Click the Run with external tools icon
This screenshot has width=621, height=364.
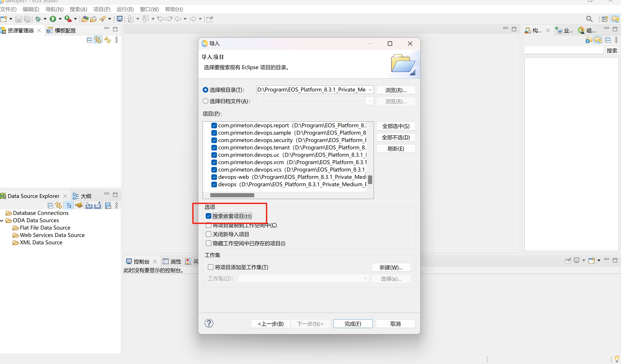click(68, 19)
